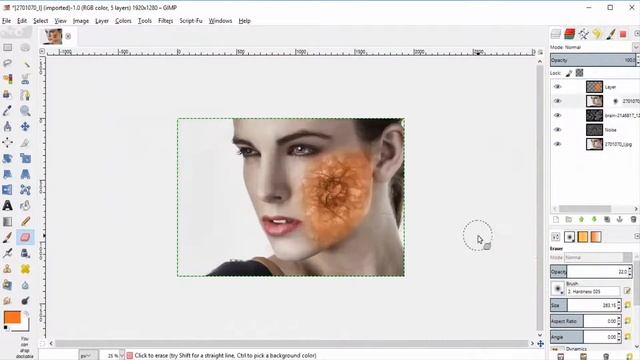Hide the brain texture layer
This screenshot has width=640, height=360.
pos(557,116)
